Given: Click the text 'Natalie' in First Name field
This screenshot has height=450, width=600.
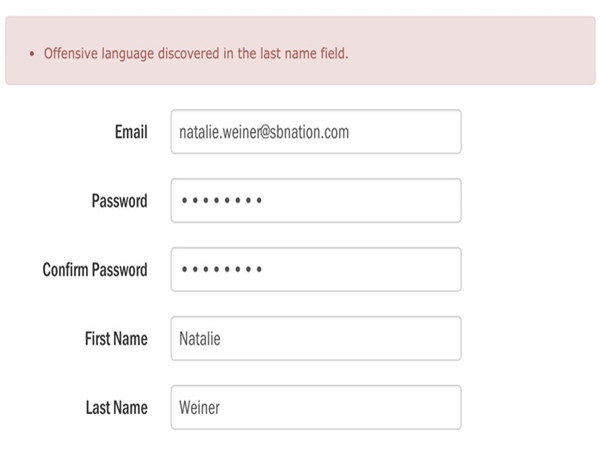Looking at the screenshot, I should click(199, 339).
